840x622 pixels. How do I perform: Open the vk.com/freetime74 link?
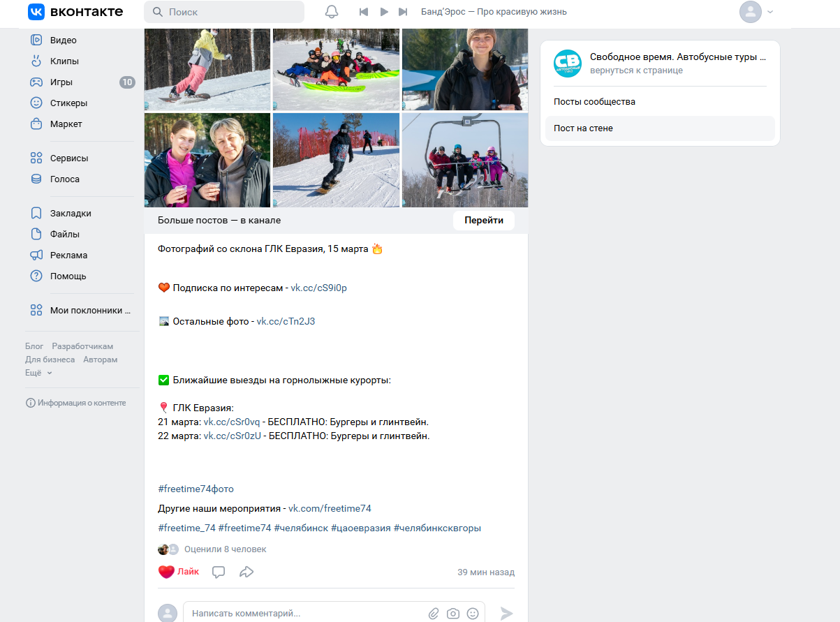(330, 508)
